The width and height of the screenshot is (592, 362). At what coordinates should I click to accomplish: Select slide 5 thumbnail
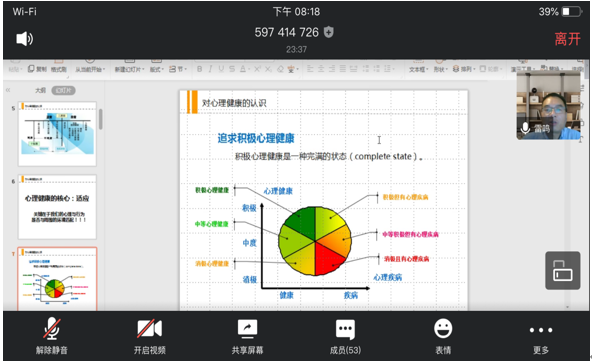pyautogui.click(x=57, y=134)
